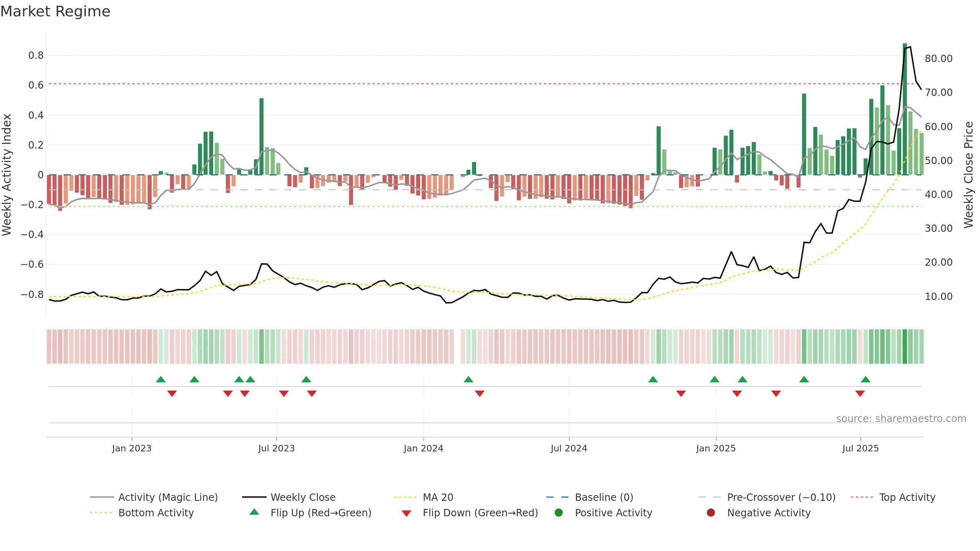Toggle the Bottom Activity legend entry

pyautogui.click(x=142, y=513)
